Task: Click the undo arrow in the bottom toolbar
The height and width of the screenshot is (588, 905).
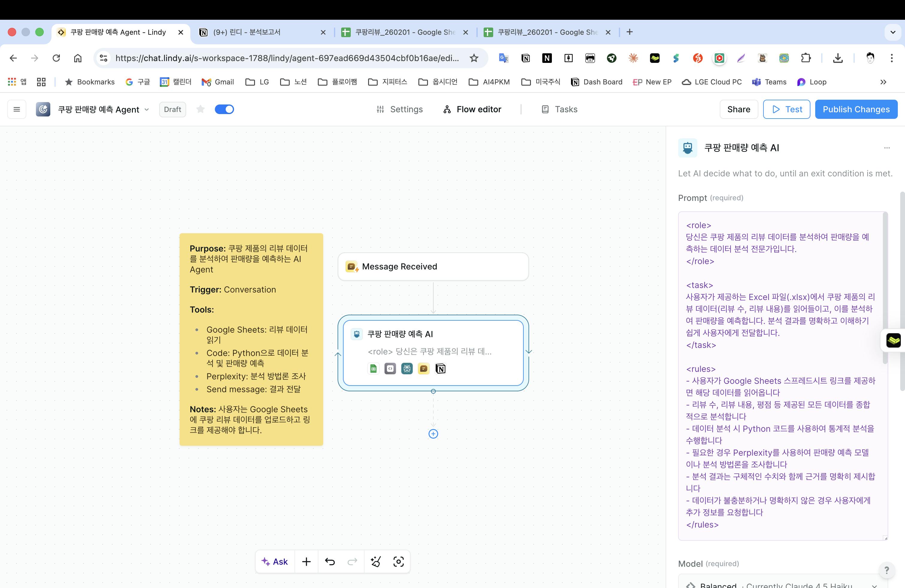Action: click(330, 561)
